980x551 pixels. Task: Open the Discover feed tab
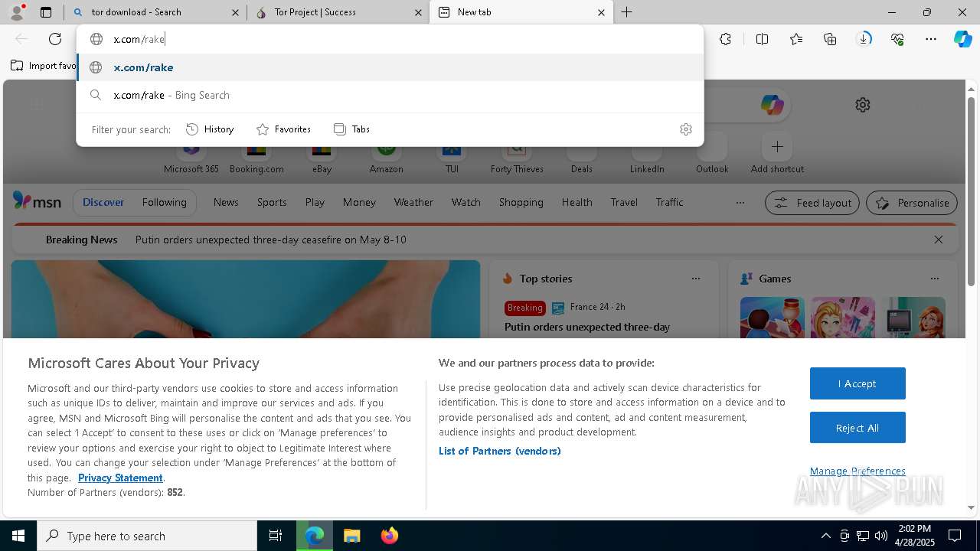point(103,202)
